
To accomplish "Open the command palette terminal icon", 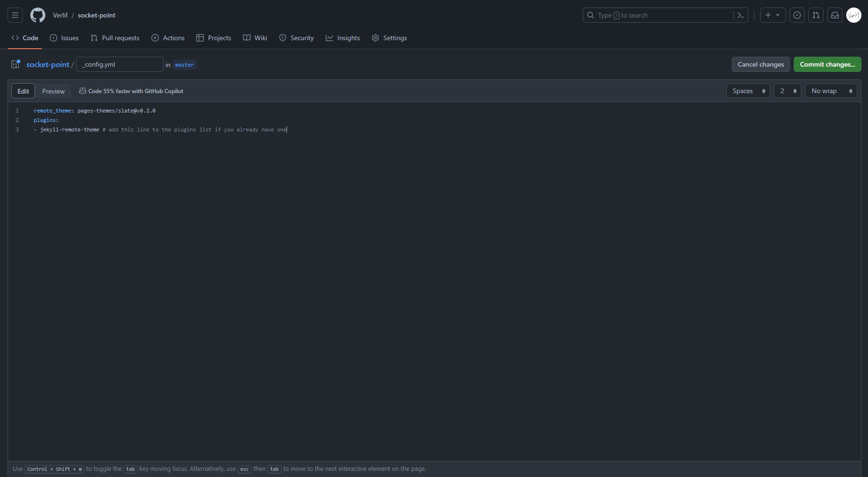I will point(740,15).
